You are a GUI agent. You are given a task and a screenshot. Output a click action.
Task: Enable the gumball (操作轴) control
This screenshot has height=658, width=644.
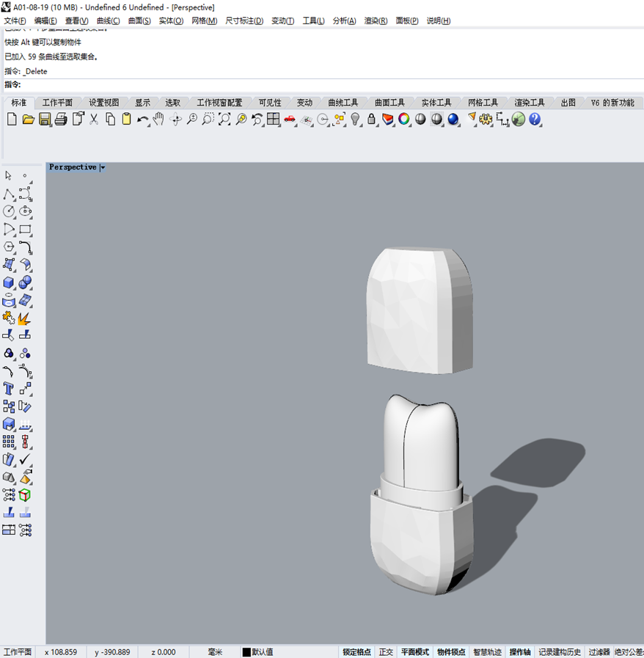click(519, 652)
